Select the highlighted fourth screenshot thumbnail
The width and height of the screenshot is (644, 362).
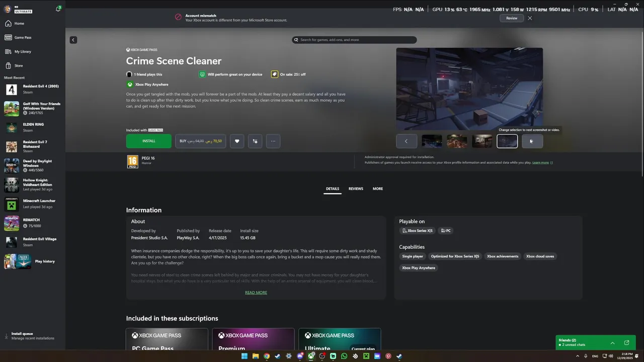click(507, 141)
